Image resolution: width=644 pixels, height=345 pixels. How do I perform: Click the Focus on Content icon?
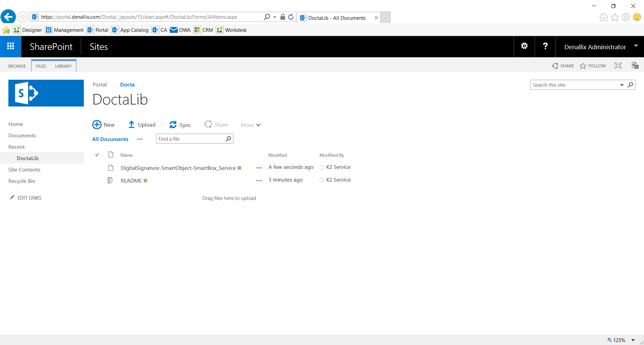click(618, 66)
